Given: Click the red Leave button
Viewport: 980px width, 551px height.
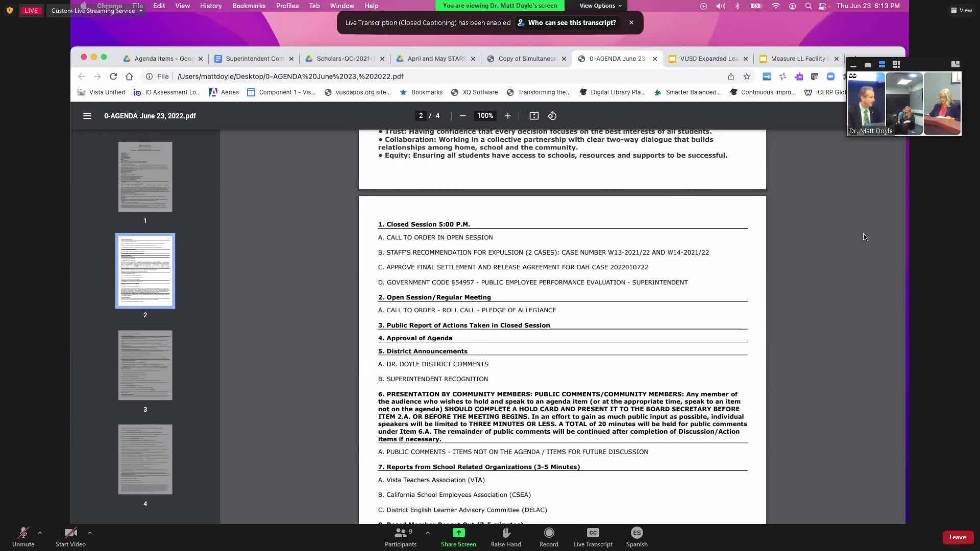Looking at the screenshot, I should (x=957, y=537).
